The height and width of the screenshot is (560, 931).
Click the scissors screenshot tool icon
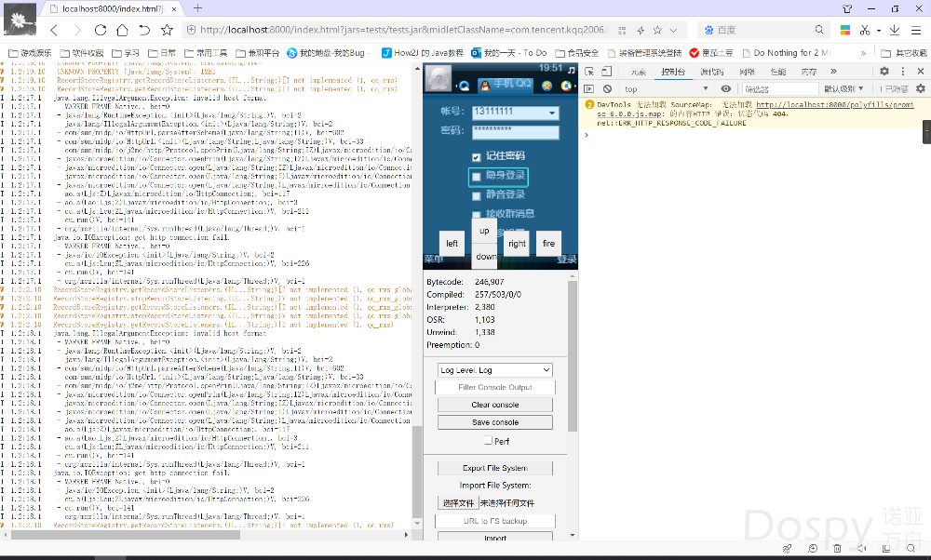pyautogui.click(x=865, y=31)
